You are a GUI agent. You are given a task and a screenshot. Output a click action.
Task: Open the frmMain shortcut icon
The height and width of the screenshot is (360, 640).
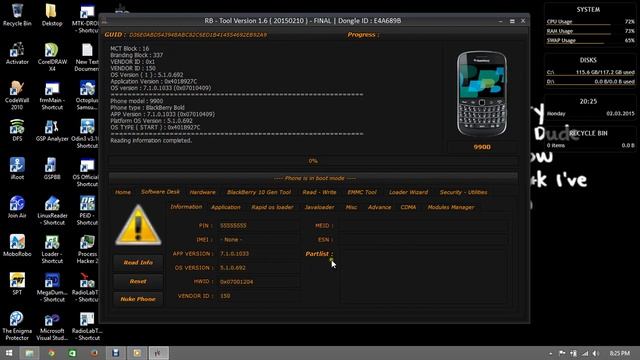(52, 95)
